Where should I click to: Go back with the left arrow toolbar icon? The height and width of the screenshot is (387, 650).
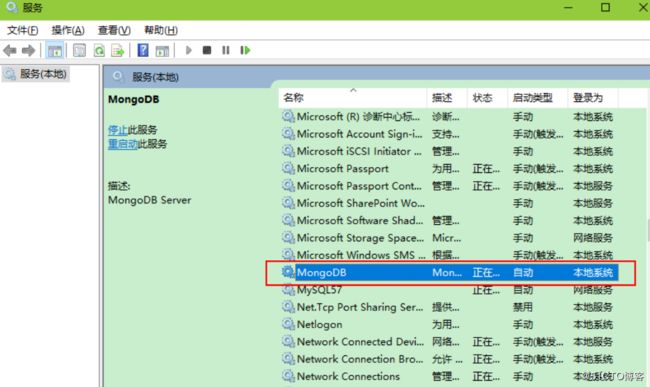click(10, 51)
